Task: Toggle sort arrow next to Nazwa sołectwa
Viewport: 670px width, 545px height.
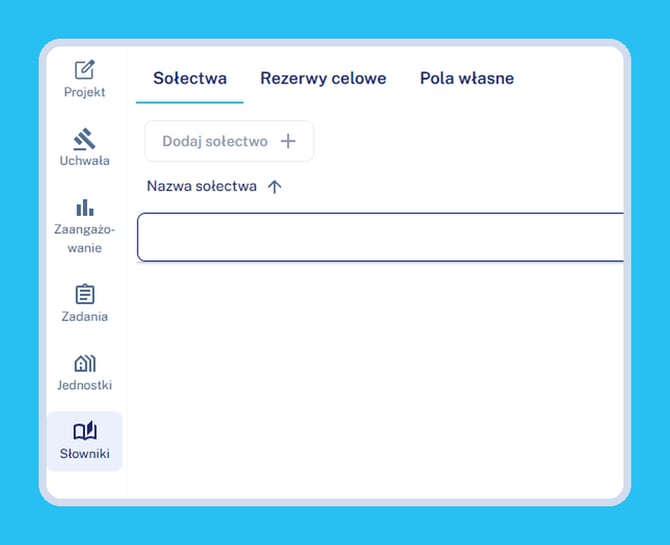Action: point(275,187)
